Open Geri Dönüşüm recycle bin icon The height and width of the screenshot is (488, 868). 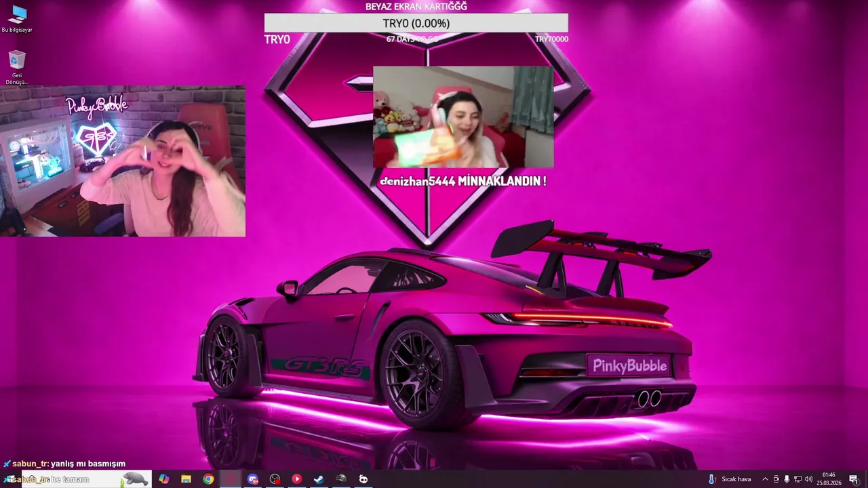coord(17,68)
